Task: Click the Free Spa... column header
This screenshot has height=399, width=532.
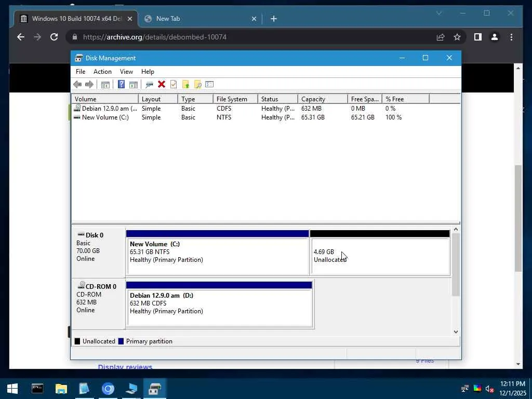Action: pyautogui.click(x=365, y=99)
